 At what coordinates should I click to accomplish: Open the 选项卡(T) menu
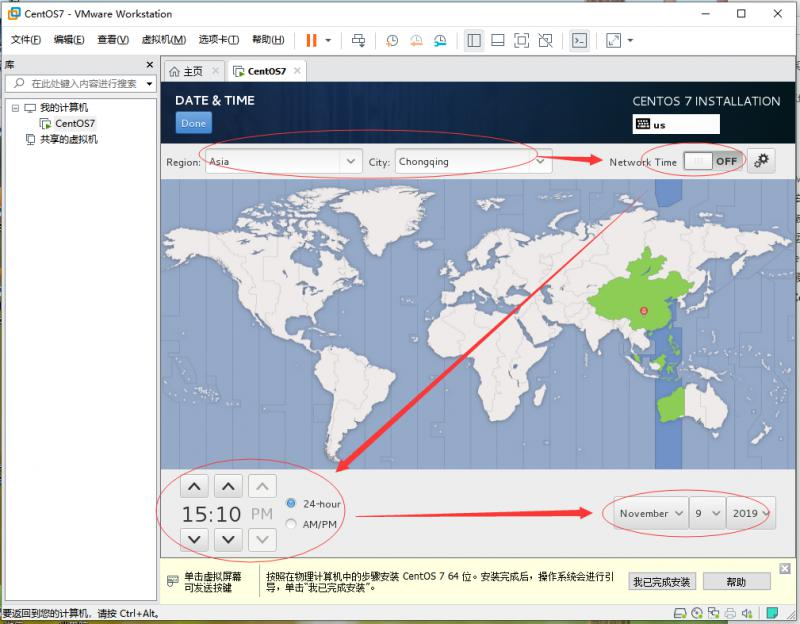(218, 39)
